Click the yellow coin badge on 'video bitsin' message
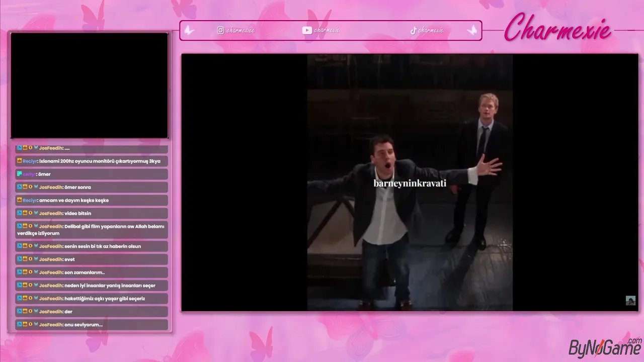The height and width of the screenshot is (362, 644). 30,213
